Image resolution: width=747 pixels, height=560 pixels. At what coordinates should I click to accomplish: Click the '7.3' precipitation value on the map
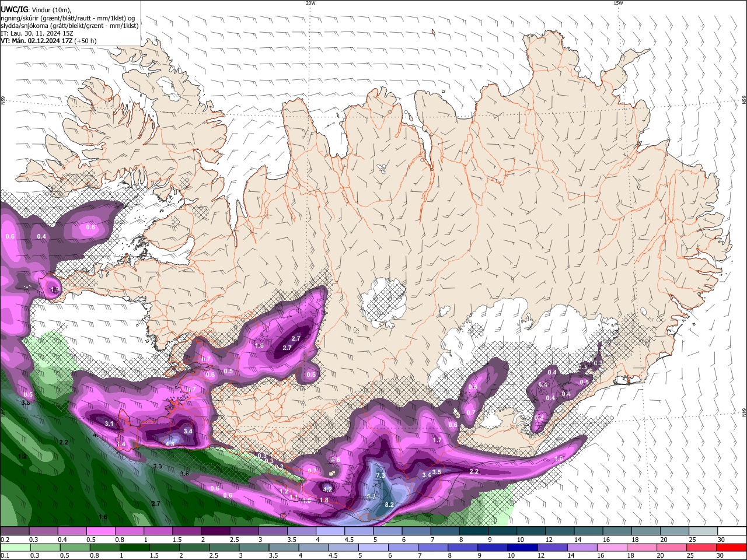pyautogui.click(x=381, y=475)
